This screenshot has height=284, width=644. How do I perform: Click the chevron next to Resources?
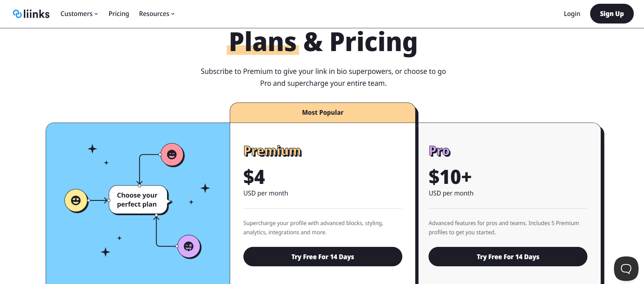click(x=173, y=14)
